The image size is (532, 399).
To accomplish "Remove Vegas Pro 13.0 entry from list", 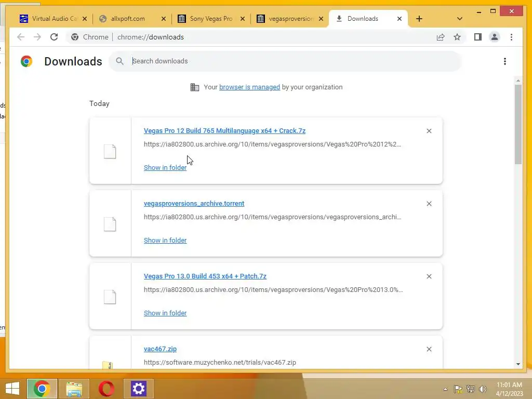I will 429,276.
